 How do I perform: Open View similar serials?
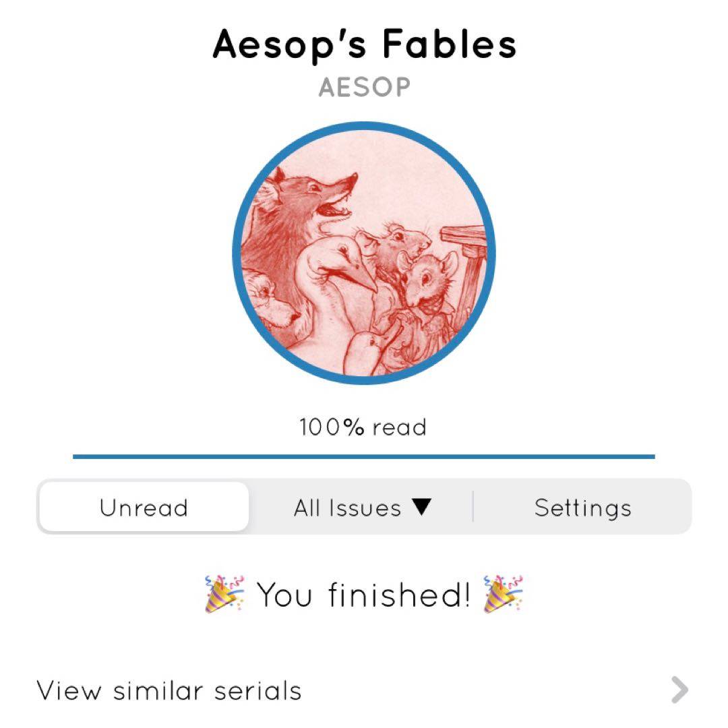(x=169, y=690)
